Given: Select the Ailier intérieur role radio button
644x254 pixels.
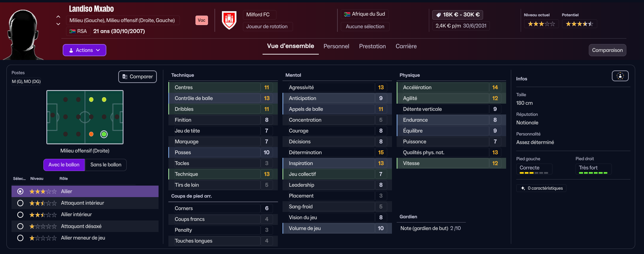Looking at the screenshot, I should pos(20,214).
